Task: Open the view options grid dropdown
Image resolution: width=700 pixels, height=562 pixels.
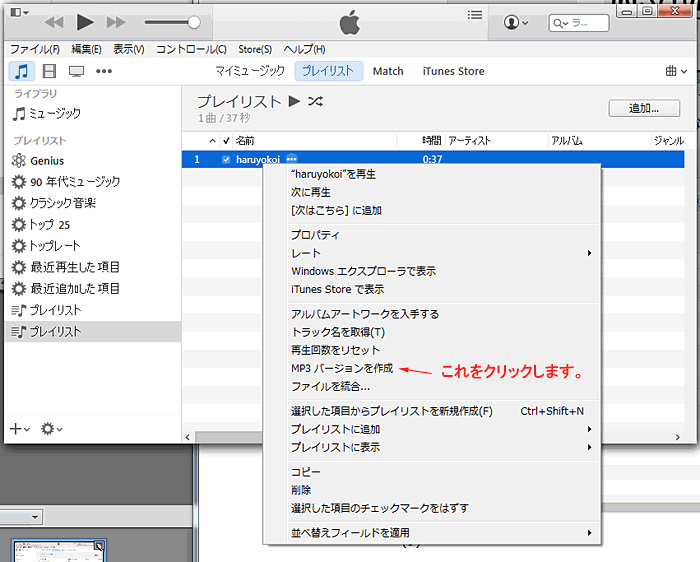Action: coord(676,71)
